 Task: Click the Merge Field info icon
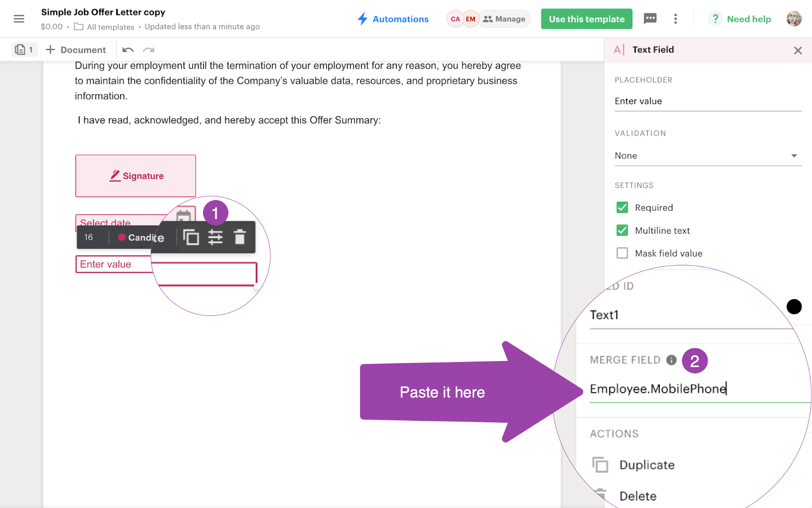click(x=671, y=360)
